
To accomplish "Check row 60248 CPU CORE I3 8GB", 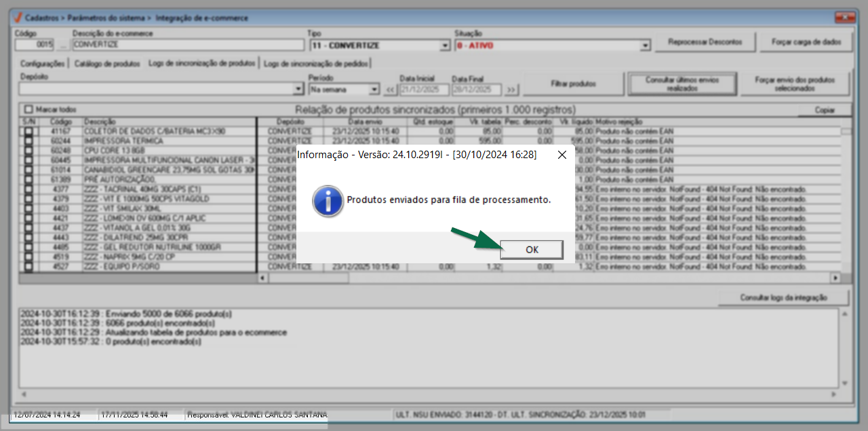I will coord(28,150).
